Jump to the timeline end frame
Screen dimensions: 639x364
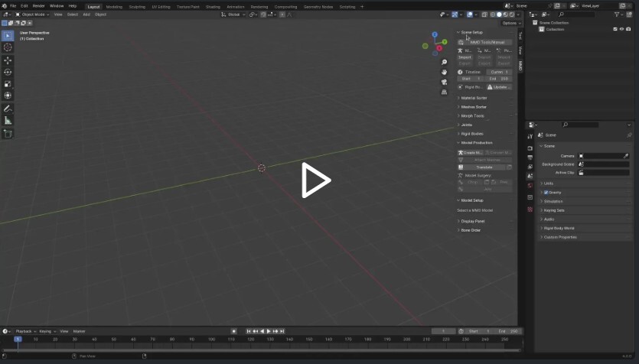point(282,331)
